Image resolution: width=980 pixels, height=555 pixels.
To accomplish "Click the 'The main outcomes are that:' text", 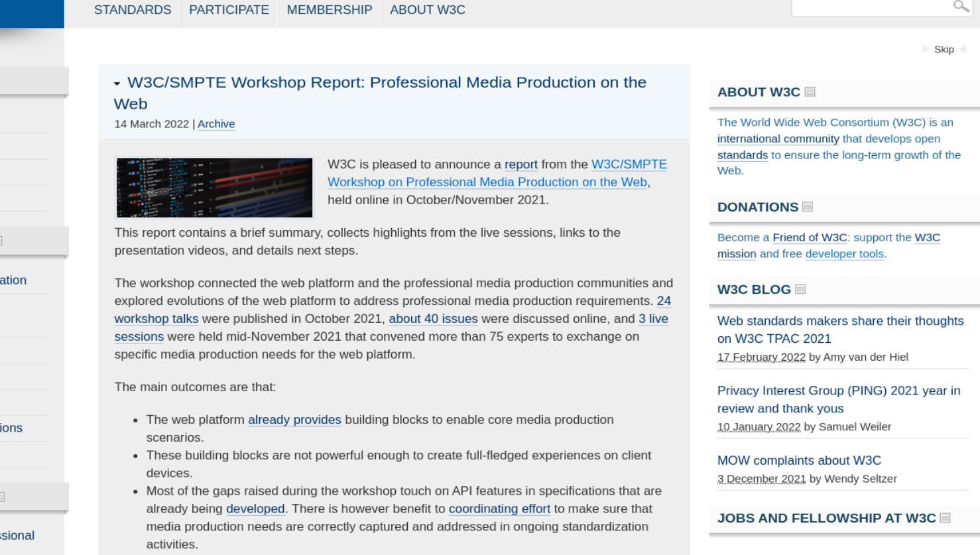I will coord(195,387).
